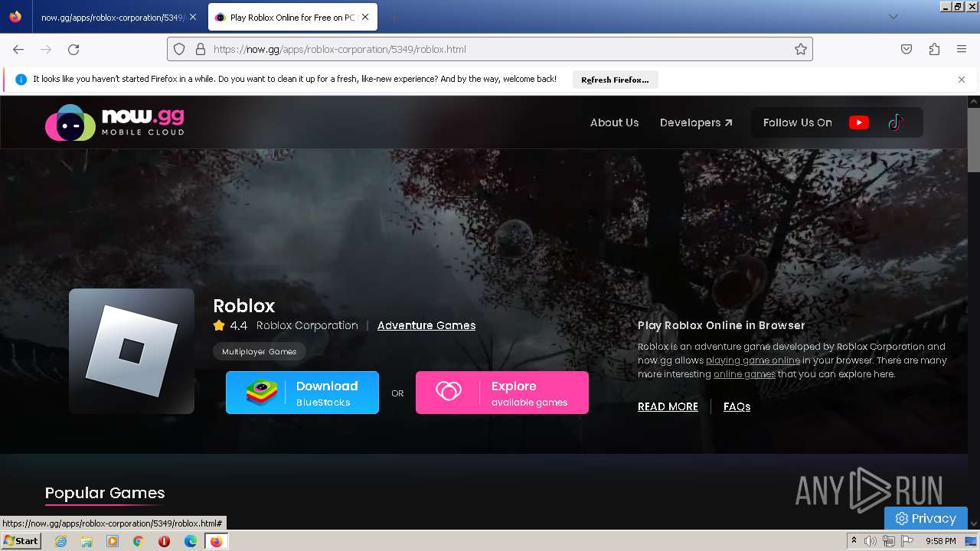Reload the current page

pos(73,49)
